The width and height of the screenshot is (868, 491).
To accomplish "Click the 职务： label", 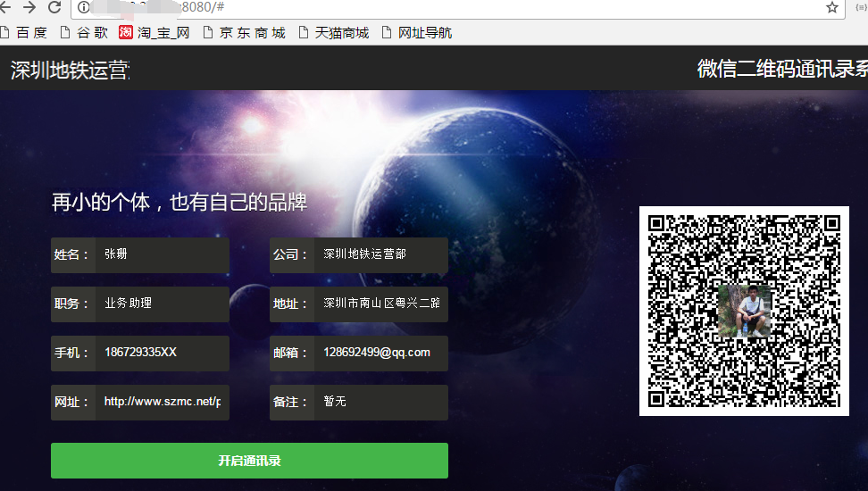I will point(71,304).
